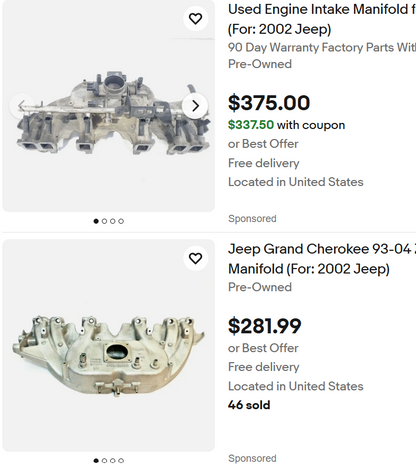This screenshot has width=416, height=464.
Task: Open the assembled intake manifold photo
Action: (108, 106)
